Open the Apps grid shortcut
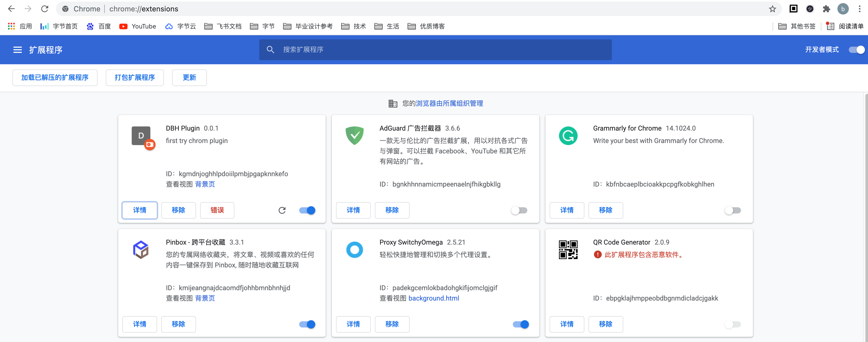 click(x=19, y=26)
